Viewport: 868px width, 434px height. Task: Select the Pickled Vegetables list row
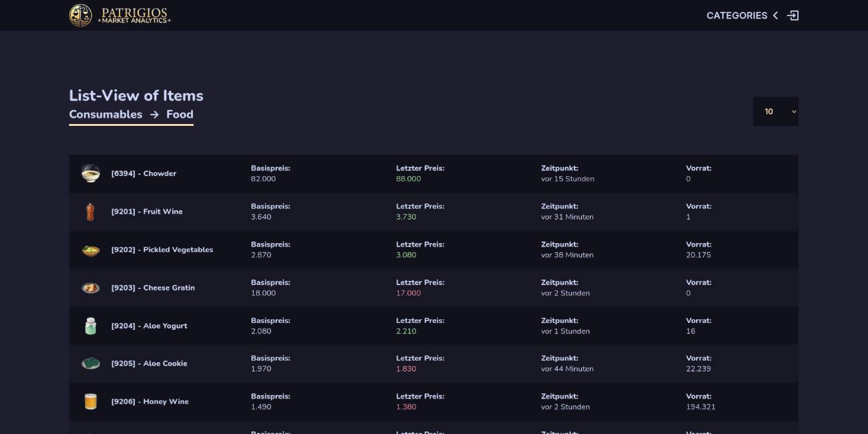click(x=434, y=249)
